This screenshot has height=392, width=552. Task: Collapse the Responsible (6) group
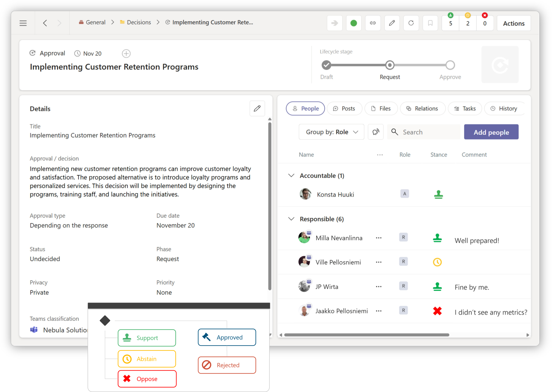291,219
